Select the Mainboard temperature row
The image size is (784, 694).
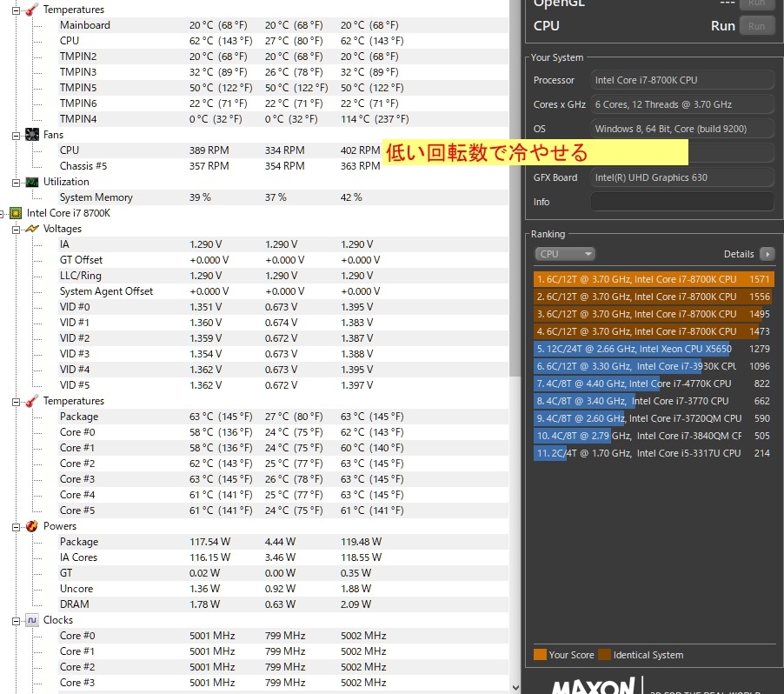point(283,25)
